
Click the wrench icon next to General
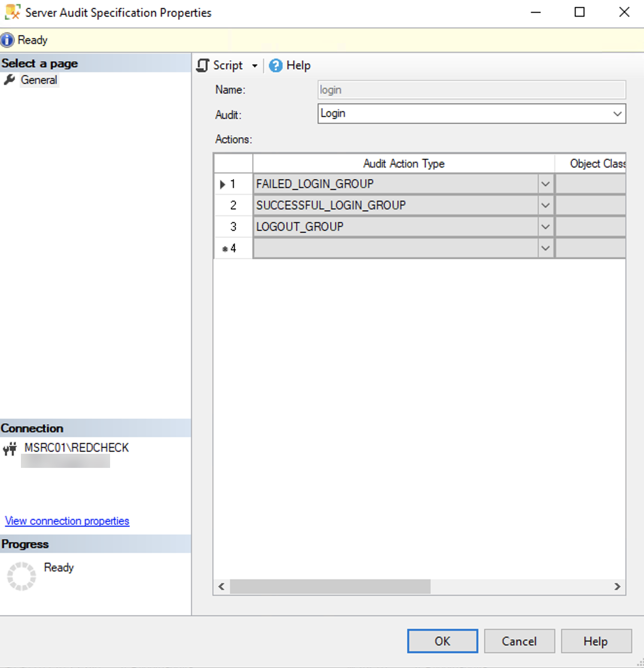pos(10,80)
